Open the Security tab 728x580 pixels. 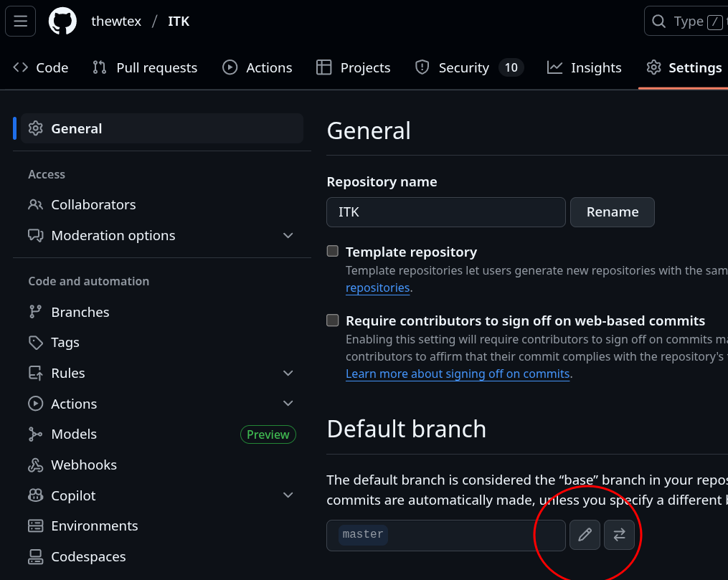tap(469, 67)
